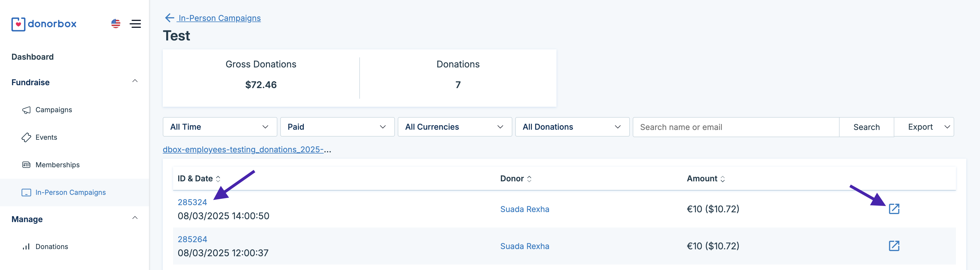Open the All Time date filter
Image resolution: width=980 pixels, height=270 pixels.
(x=219, y=127)
